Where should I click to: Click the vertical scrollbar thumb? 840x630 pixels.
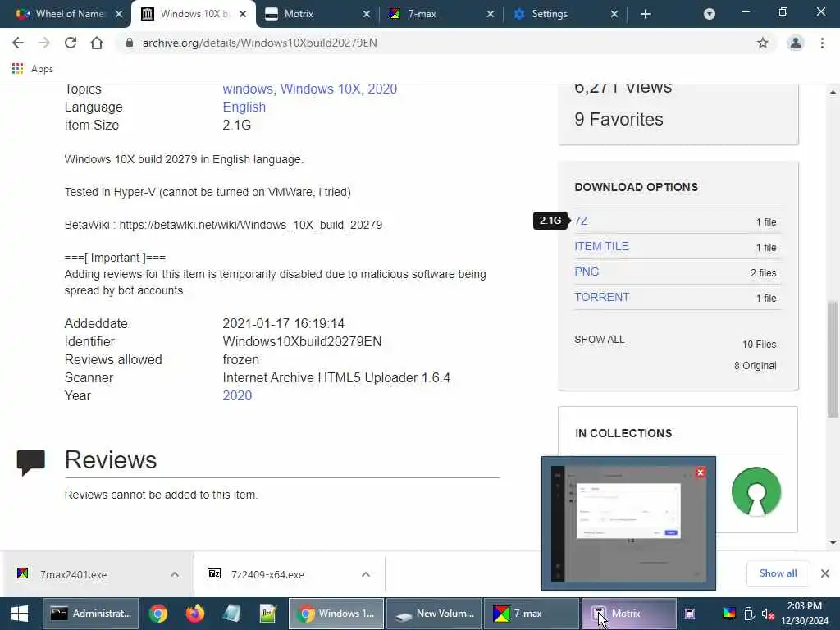coord(833,359)
